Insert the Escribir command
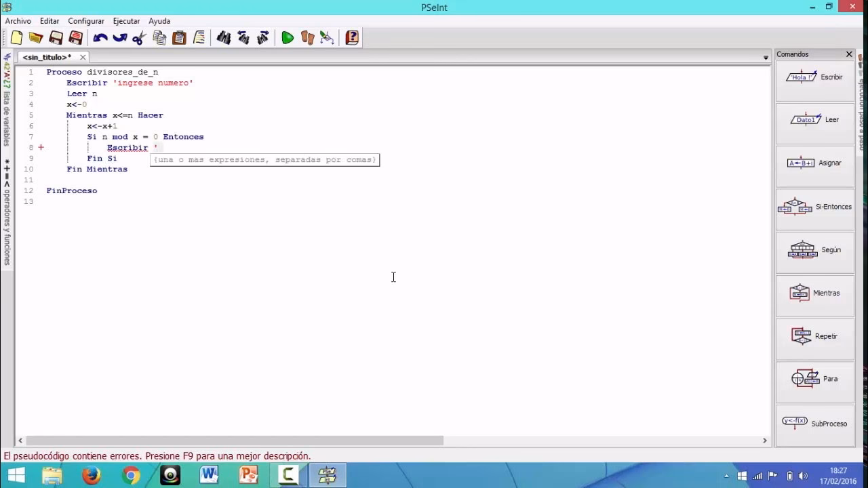Screen dimensions: 868x488 point(814,77)
